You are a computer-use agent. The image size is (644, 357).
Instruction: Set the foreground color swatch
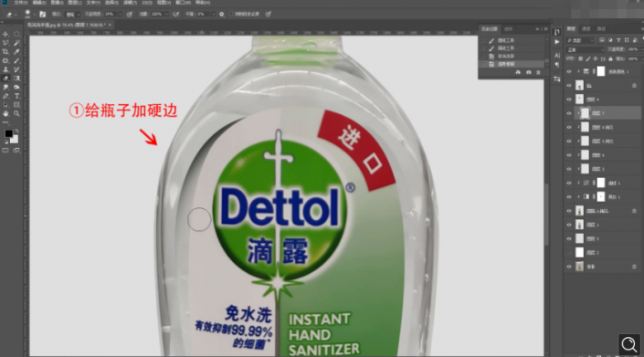pos(8,134)
